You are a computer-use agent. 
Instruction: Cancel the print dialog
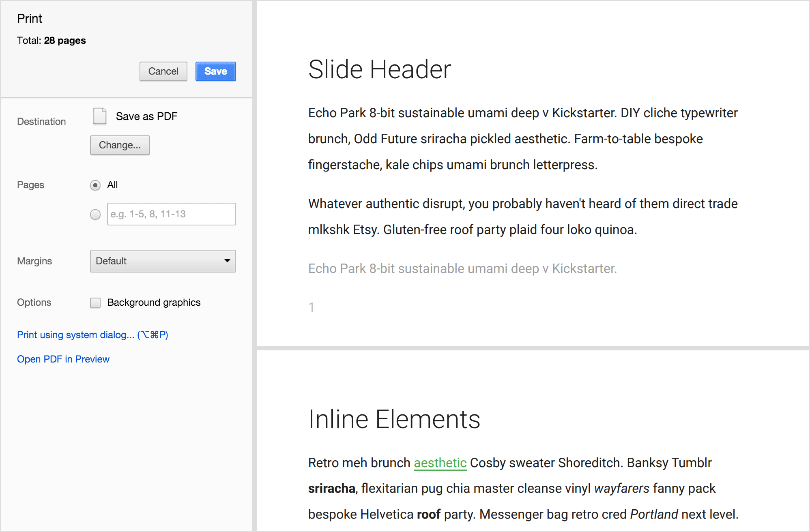click(163, 71)
